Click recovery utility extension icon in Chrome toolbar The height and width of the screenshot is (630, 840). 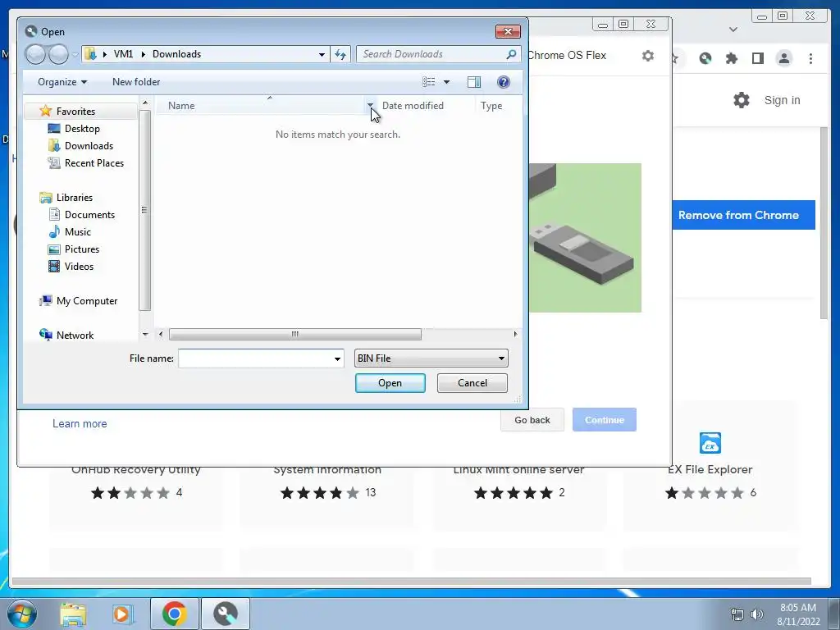[705, 58]
